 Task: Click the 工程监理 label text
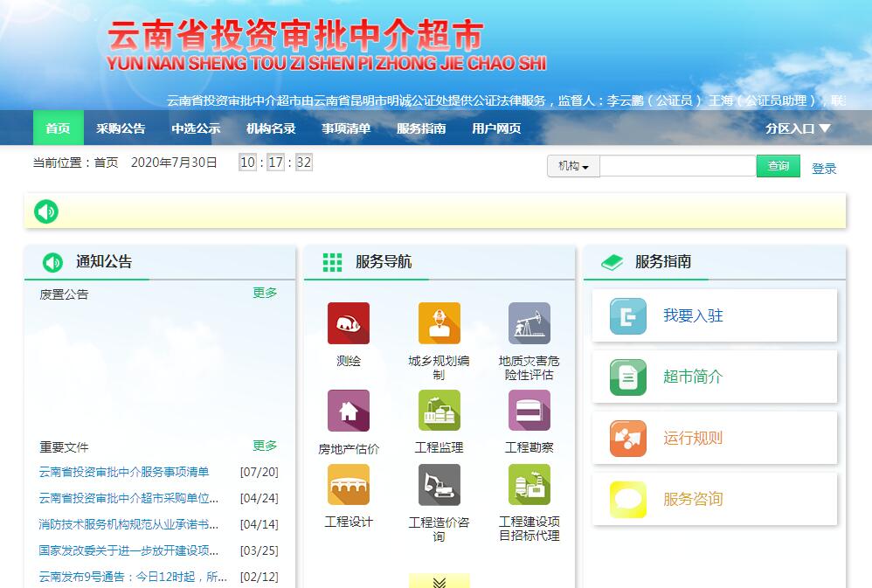(x=439, y=447)
